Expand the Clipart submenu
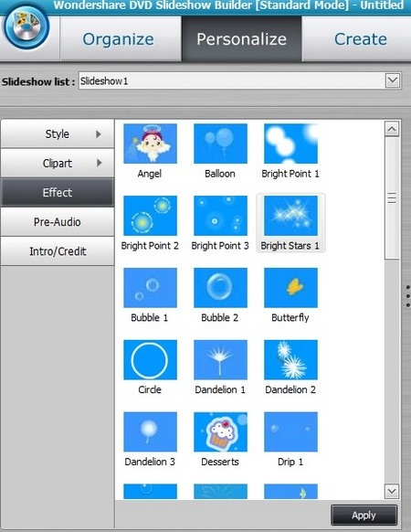Image resolution: width=411 pixels, height=532 pixels. pyautogui.click(x=58, y=164)
